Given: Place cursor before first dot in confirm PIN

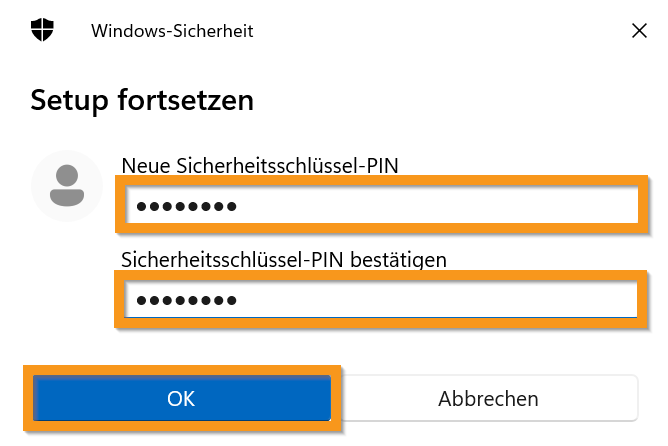Looking at the screenshot, I should [x=134, y=300].
